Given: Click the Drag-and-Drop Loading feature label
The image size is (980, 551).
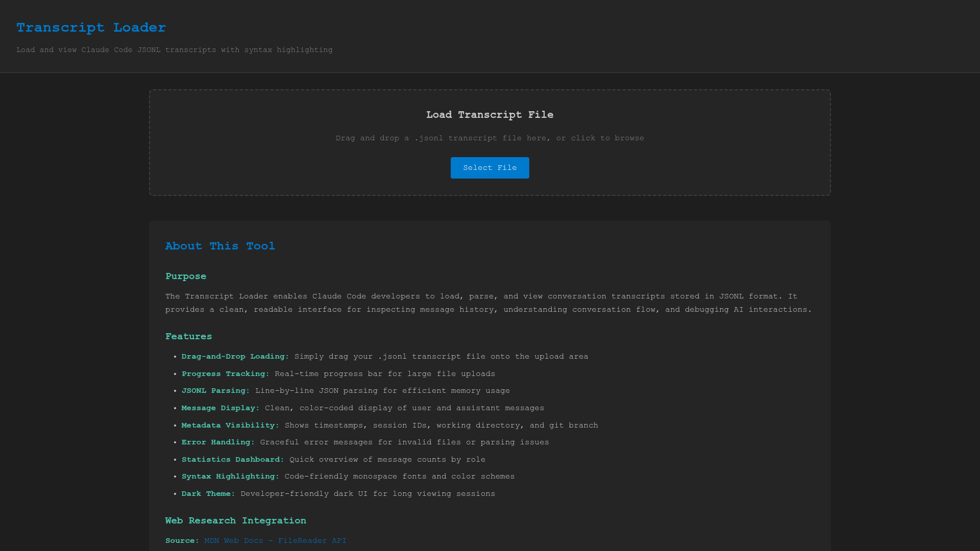Looking at the screenshot, I should click(x=235, y=357).
